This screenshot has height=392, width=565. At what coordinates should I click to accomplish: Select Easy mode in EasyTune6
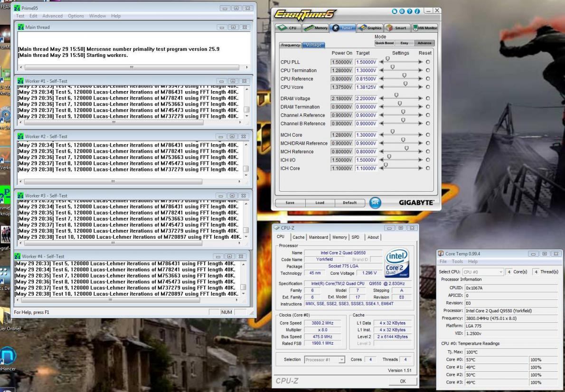pos(405,43)
